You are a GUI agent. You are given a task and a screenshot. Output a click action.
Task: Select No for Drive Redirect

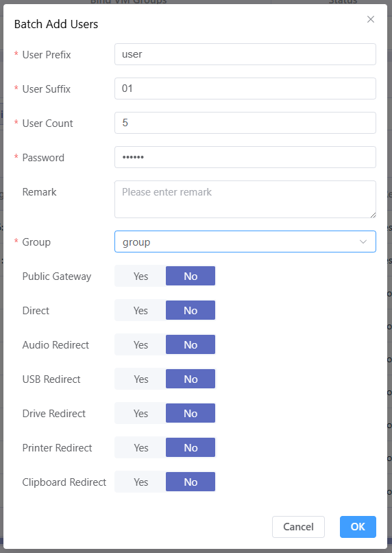pyautogui.click(x=191, y=413)
